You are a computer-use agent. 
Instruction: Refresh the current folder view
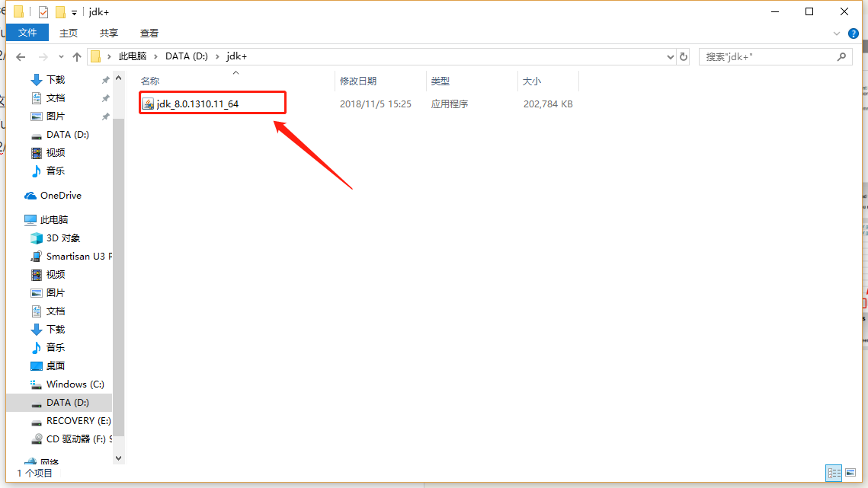683,56
